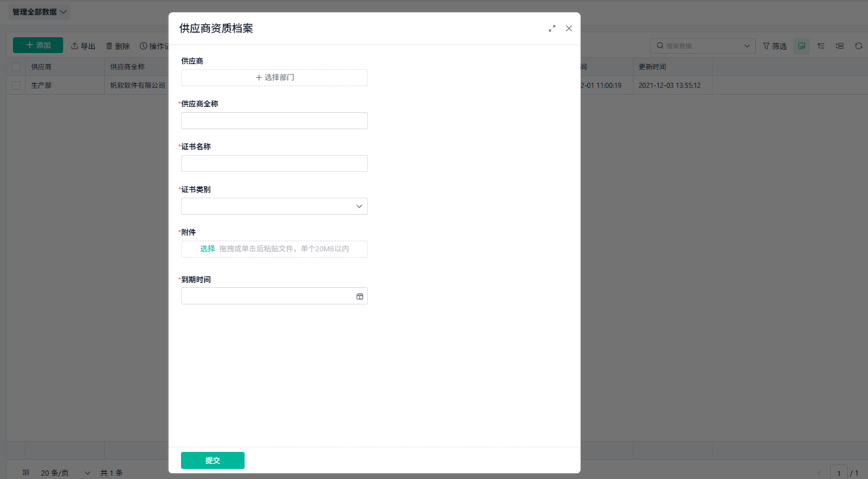The height and width of the screenshot is (479, 868).
Task: Open the 筛选 filter
Action: [775, 46]
